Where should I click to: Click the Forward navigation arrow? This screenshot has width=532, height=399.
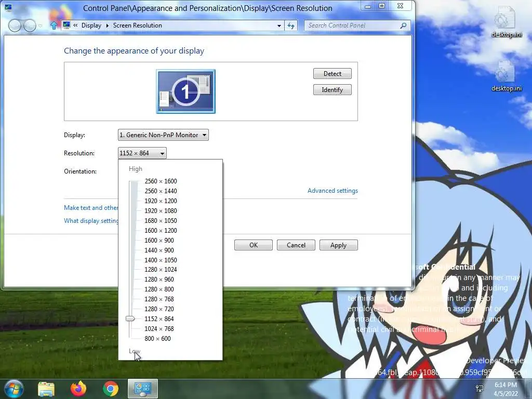(x=30, y=25)
